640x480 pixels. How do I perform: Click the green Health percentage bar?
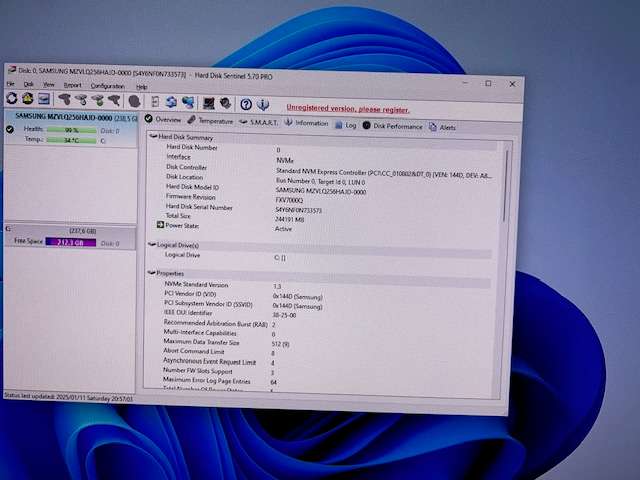[71, 130]
